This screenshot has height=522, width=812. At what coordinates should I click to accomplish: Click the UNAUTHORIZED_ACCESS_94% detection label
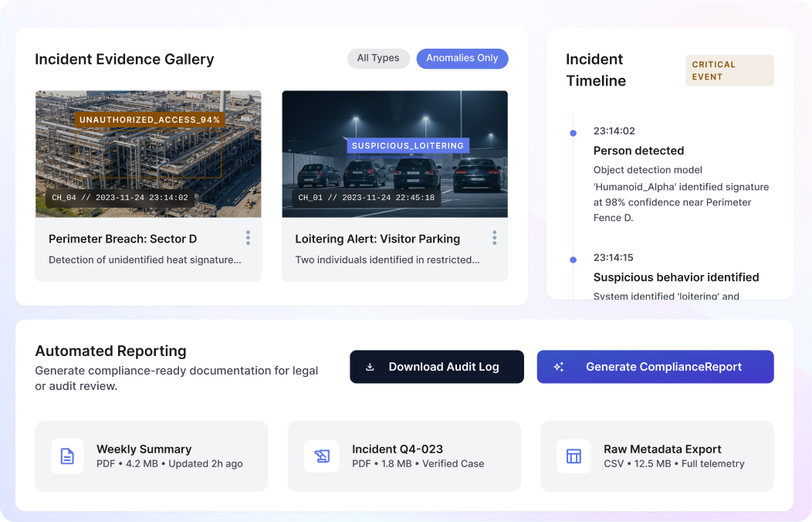[x=150, y=120]
